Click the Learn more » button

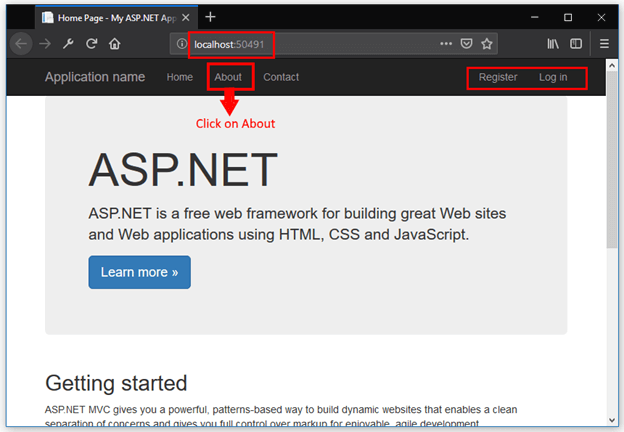pyautogui.click(x=139, y=272)
